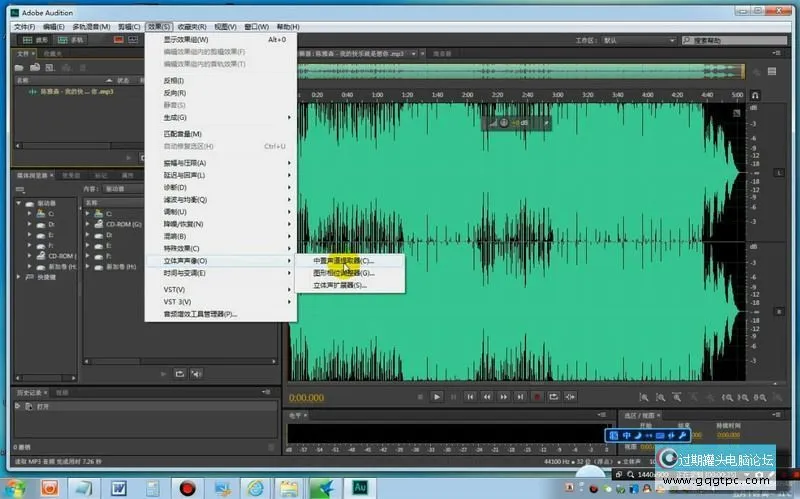Screen dimensions: 800x499
Task: Select 音频增效工具管理器(P)... entry
Action: click(x=200, y=314)
